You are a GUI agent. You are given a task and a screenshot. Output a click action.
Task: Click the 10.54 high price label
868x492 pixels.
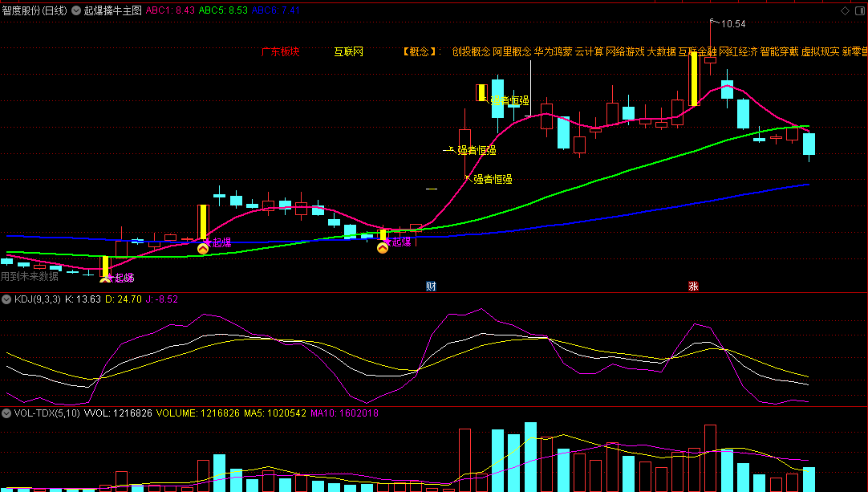click(x=733, y=24)
